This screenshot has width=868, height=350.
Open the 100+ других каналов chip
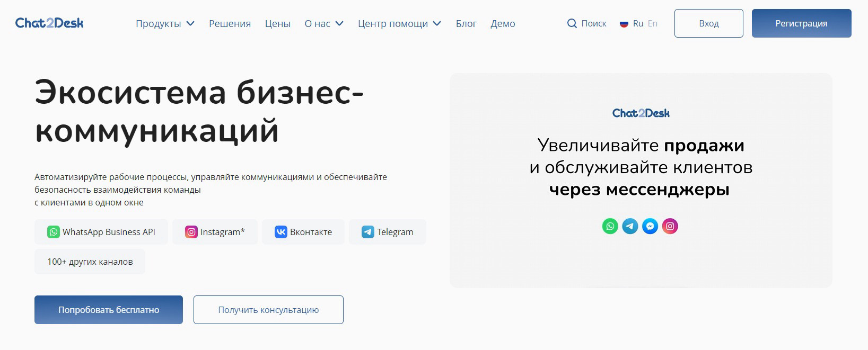[x=90, y=262]
